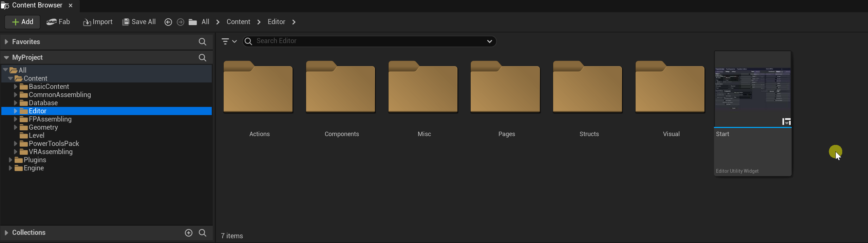This screenshot has height=243, width=868.
Task: Open the search history dropdown arrow
Action: (x=489, y=41)
